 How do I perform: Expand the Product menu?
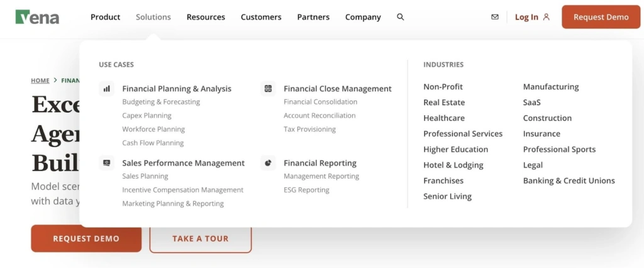pos(105,17)
